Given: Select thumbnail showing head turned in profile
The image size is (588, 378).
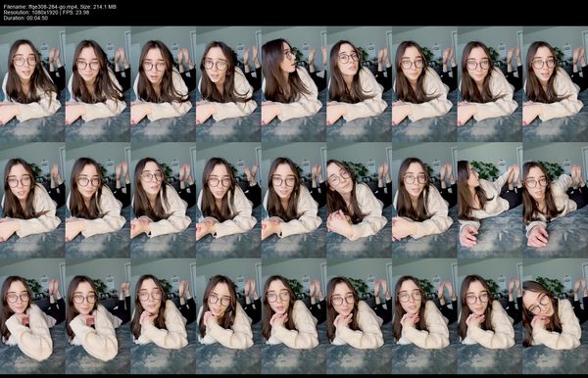Looking at the screenshot, I should pos(294,84).
